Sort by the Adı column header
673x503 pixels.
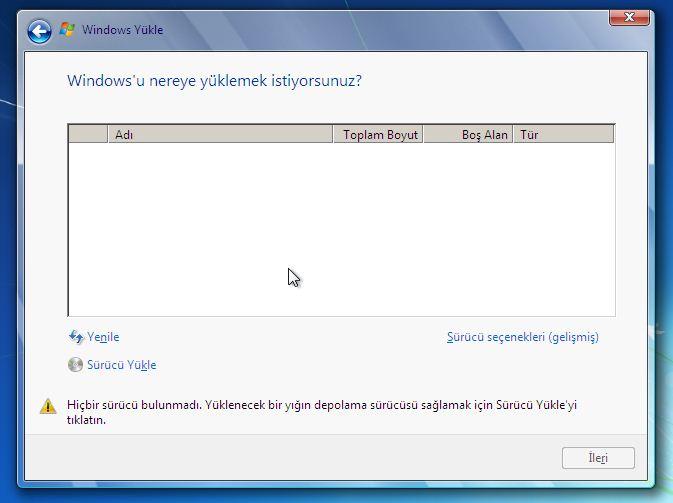[220, 134]
